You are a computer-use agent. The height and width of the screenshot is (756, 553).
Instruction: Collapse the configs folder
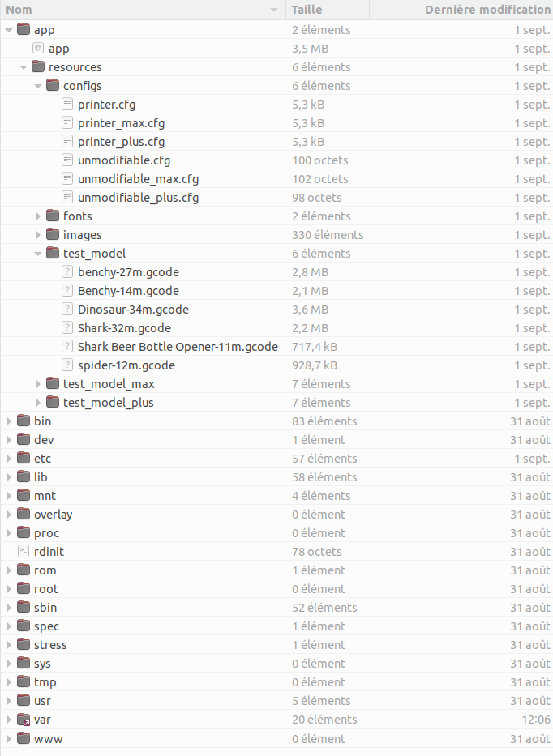[x=38, y=86]
